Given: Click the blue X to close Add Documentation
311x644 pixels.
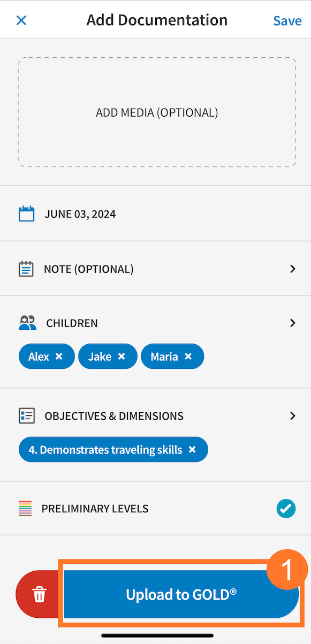Looking at the screenshot, I should click(21, 20).
